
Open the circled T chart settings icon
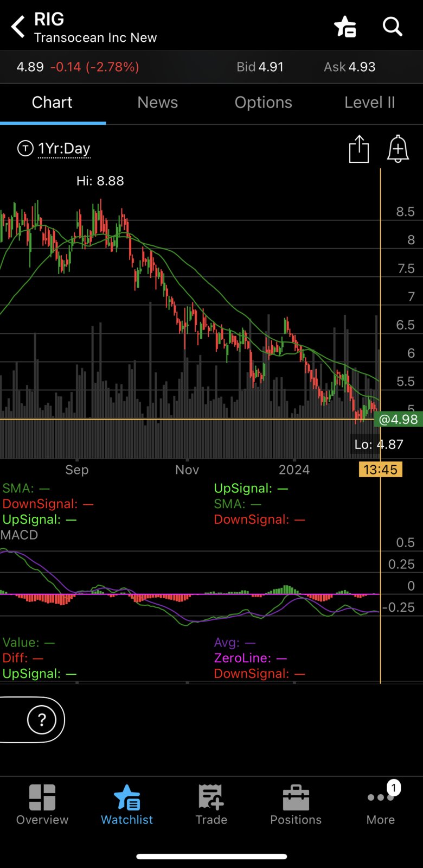[x=25, y=148]
